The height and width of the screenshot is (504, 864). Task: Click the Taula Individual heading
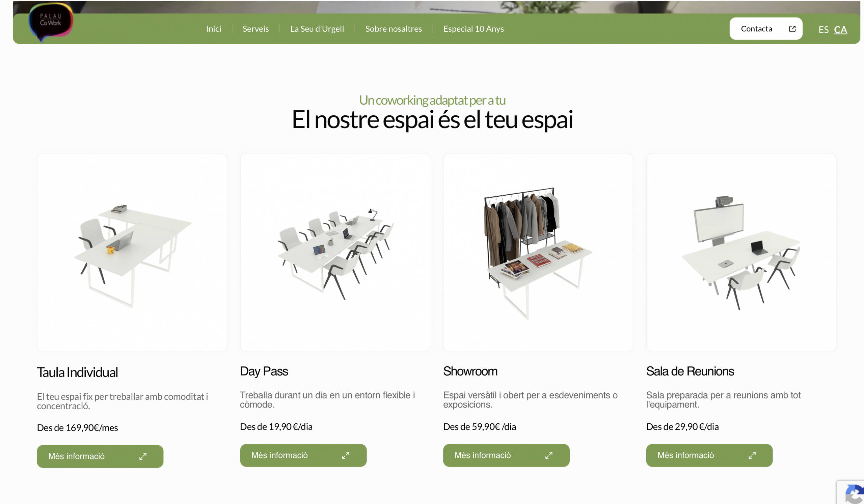(x=78, y=372)
